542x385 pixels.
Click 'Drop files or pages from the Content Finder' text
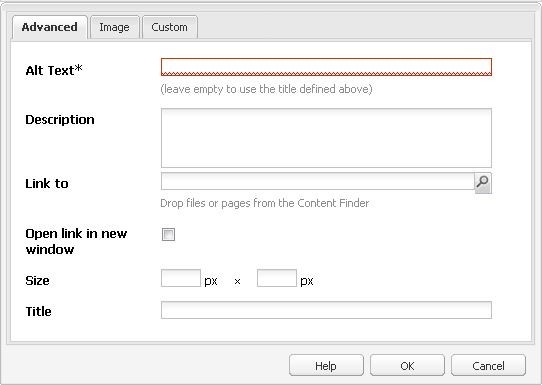point(265,203)
